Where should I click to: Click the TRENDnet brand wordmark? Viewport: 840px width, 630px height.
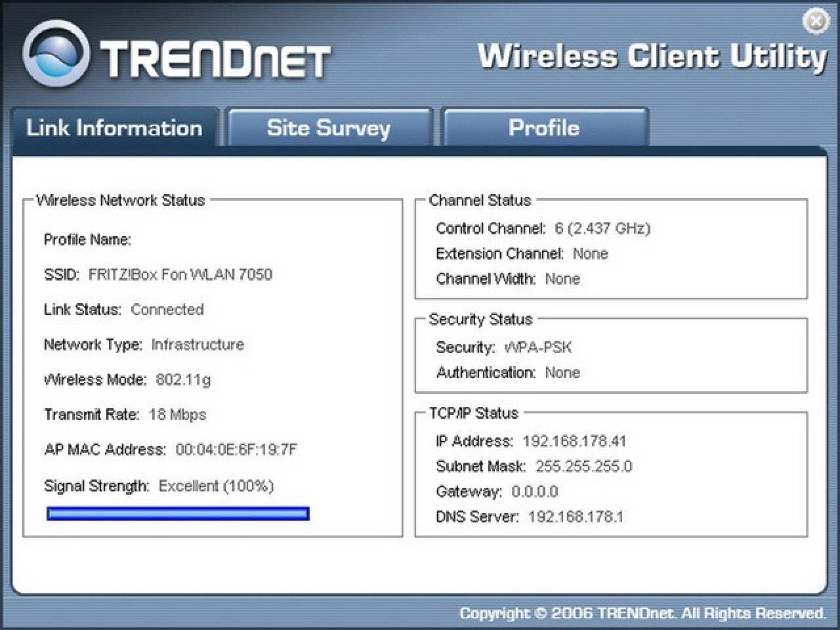coord(215,58)
